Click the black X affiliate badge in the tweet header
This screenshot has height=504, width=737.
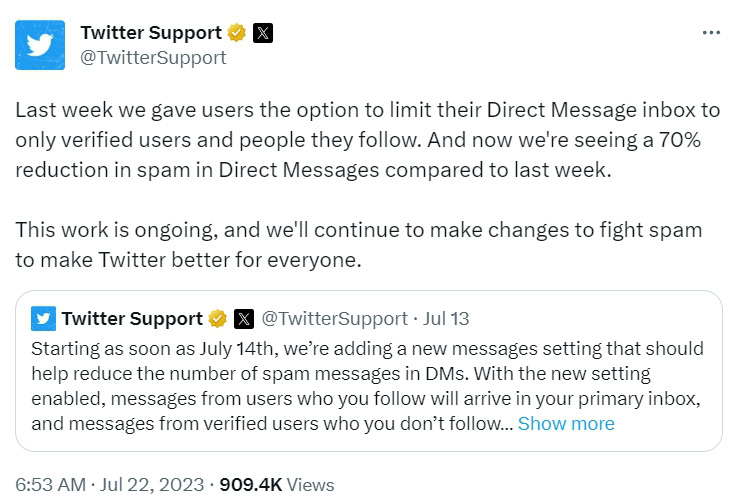(262, 33)
